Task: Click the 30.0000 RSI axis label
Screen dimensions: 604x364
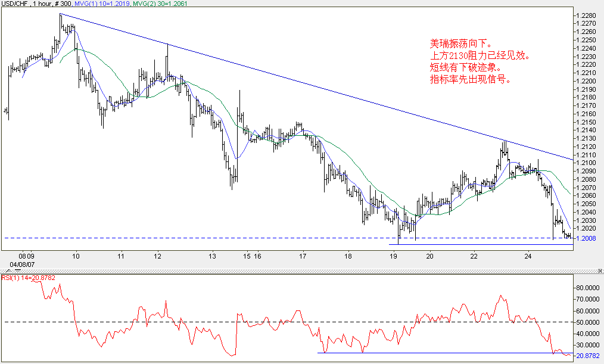Action: (x=588, y=345)
